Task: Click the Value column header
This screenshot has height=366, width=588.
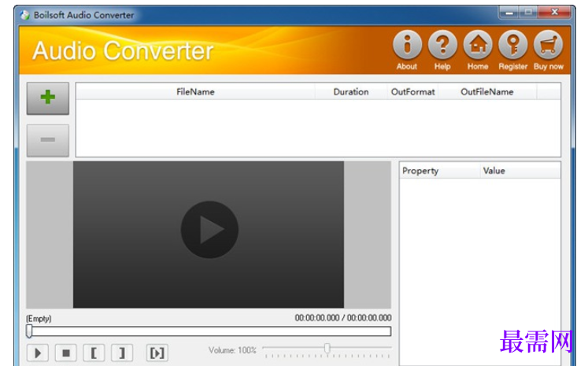Action: pyautogui.click(x=520, y=171)
